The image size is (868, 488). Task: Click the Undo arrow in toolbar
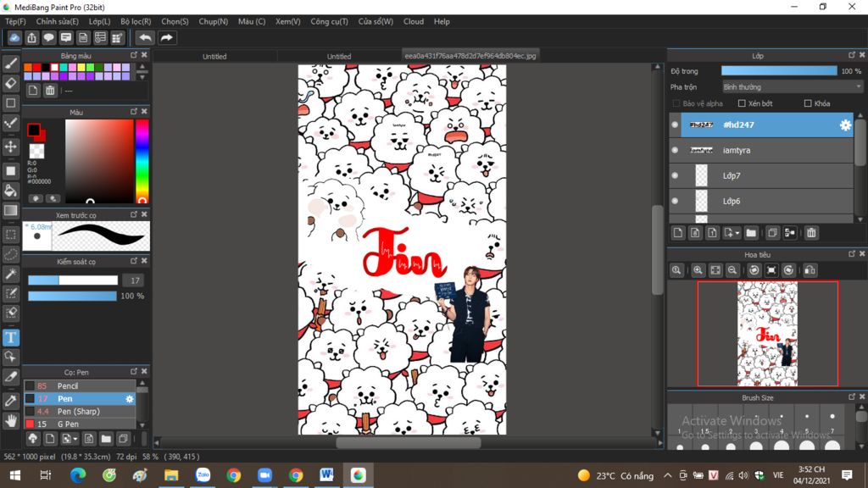tap(145, 37)
